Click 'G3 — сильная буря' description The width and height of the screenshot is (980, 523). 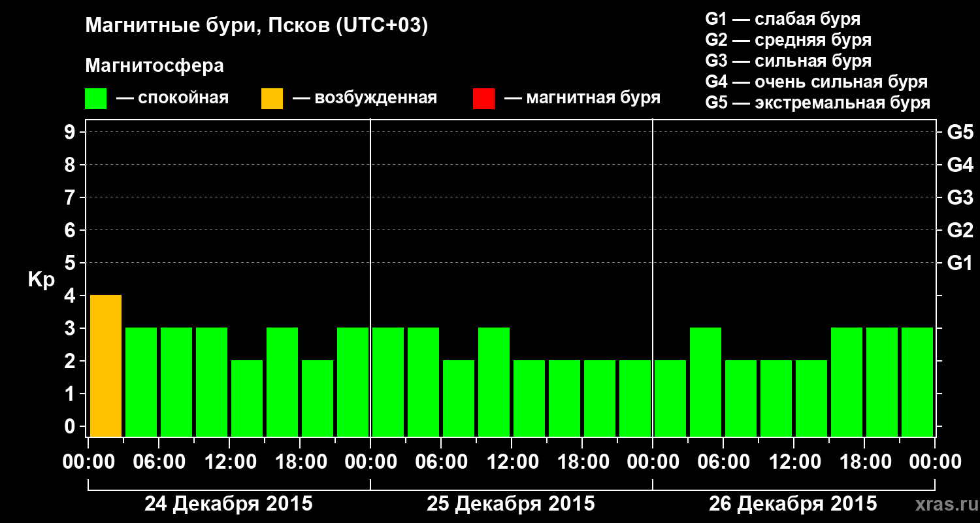point(788,61)
